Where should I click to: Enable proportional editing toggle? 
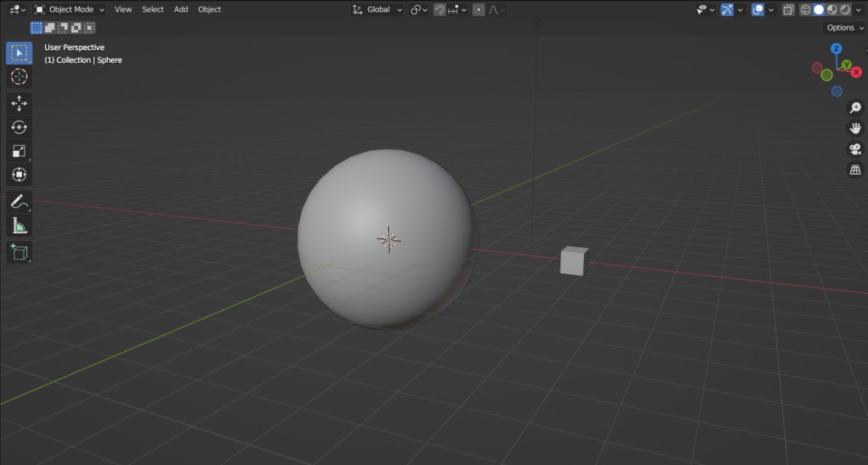pyautogui.click(x=479, y=10)
